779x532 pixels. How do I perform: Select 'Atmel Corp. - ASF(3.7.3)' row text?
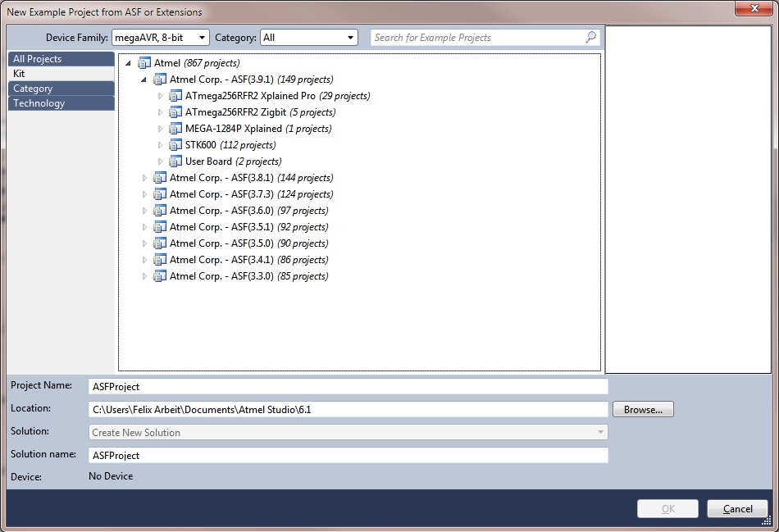pyautogui.click(x=252, y=194)
